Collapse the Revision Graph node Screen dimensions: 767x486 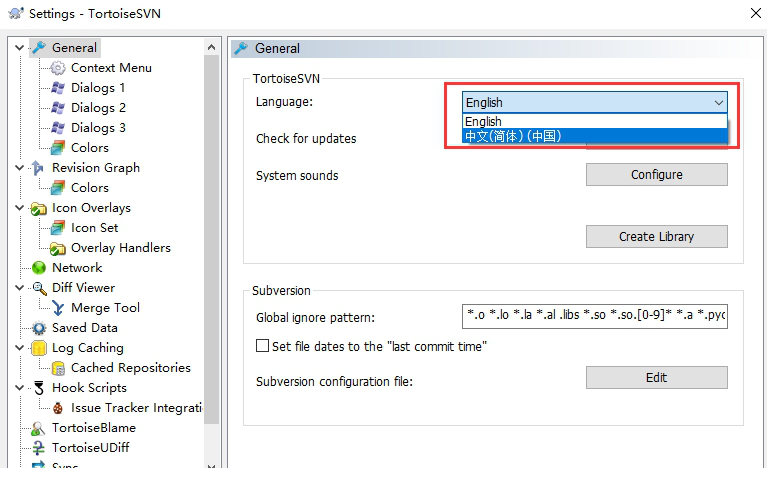tap(19, 168)
